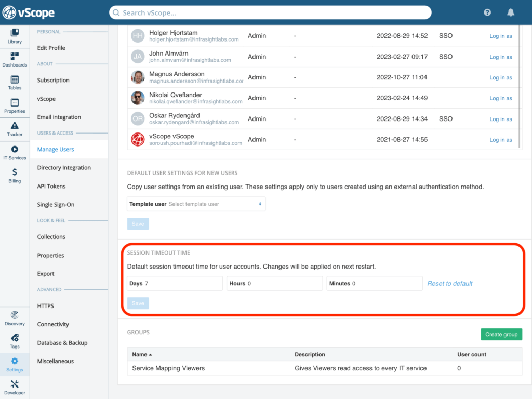
Task: Open Edit Profile settings page
Action: [x=51, y=48]
